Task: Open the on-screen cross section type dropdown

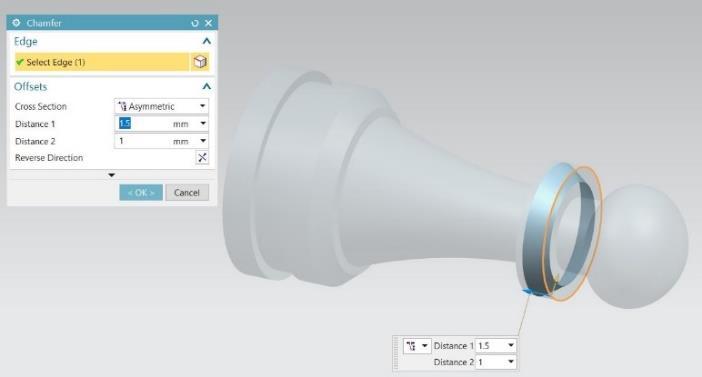Action: [416, 346]
